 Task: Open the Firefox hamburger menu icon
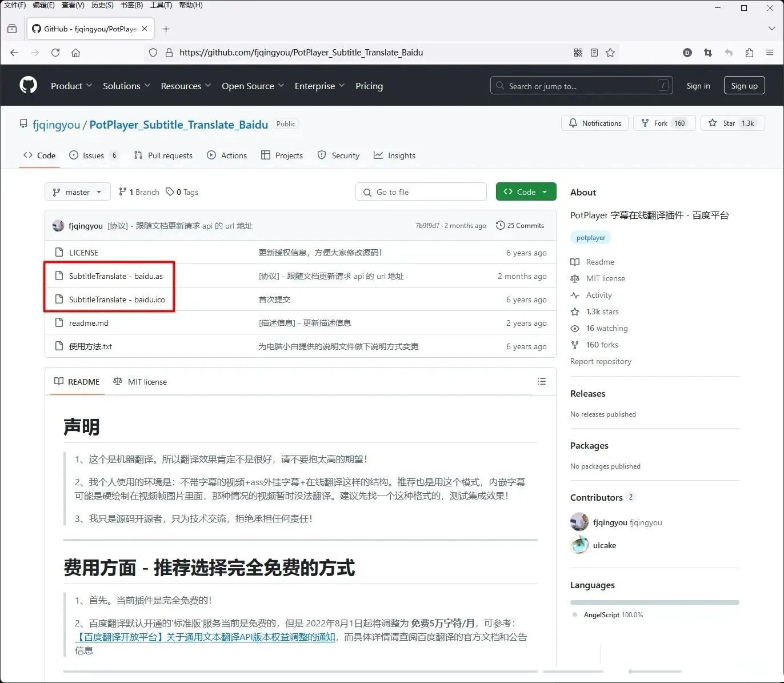[770, 52]
